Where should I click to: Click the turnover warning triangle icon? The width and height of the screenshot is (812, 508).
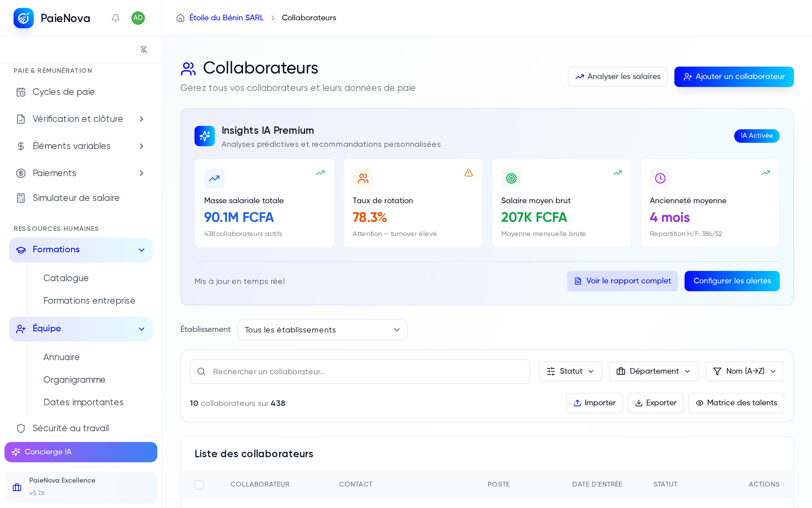point(468,173)
